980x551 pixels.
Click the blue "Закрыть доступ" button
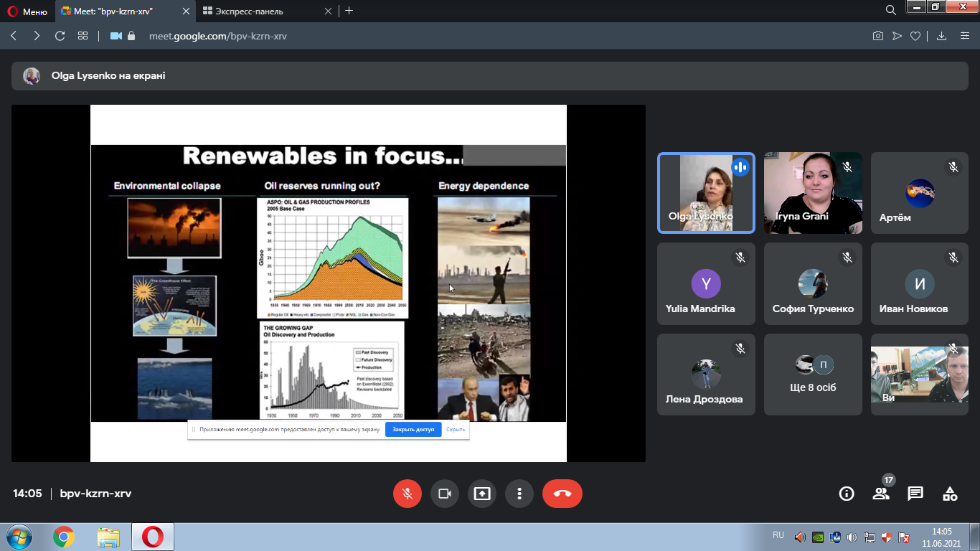(x=413, y=430)
